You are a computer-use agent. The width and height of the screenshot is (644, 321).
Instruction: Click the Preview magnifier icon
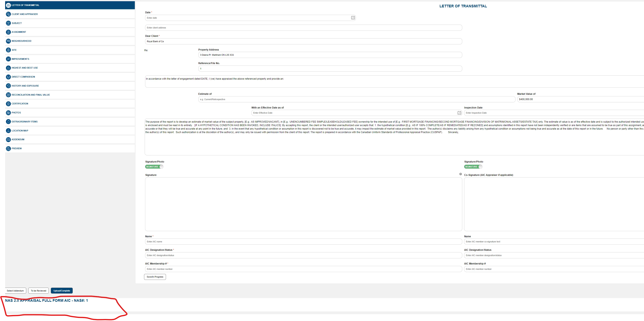click(x=8, y=149)
